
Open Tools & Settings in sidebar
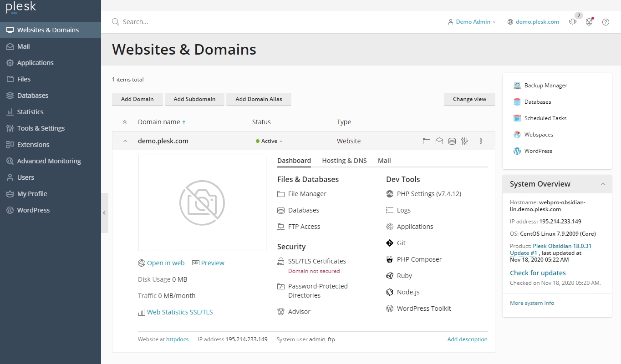click(x=51, y=128)
